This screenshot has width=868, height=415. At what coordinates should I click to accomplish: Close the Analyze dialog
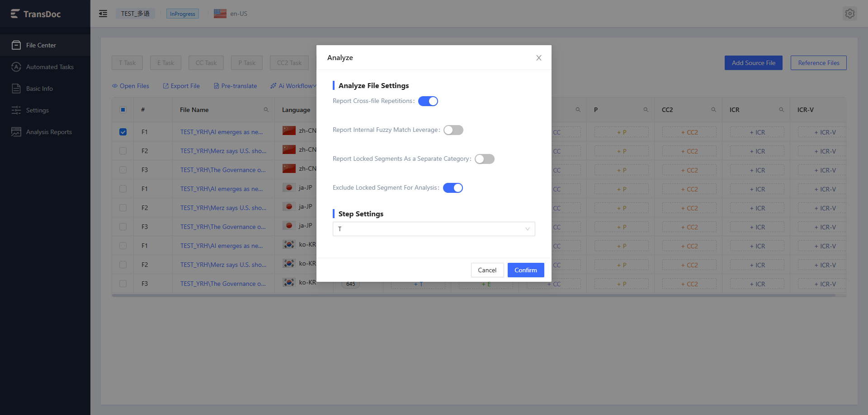point(539,58)
